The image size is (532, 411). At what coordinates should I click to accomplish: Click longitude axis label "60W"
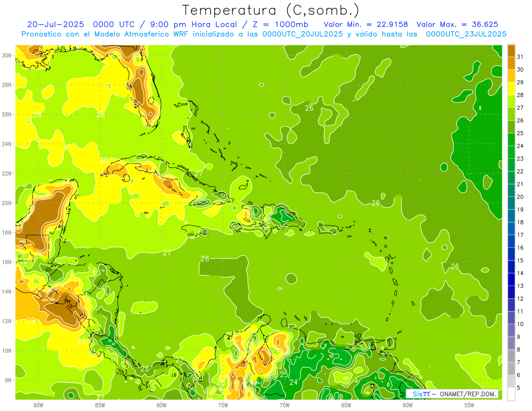click(408, 406)
